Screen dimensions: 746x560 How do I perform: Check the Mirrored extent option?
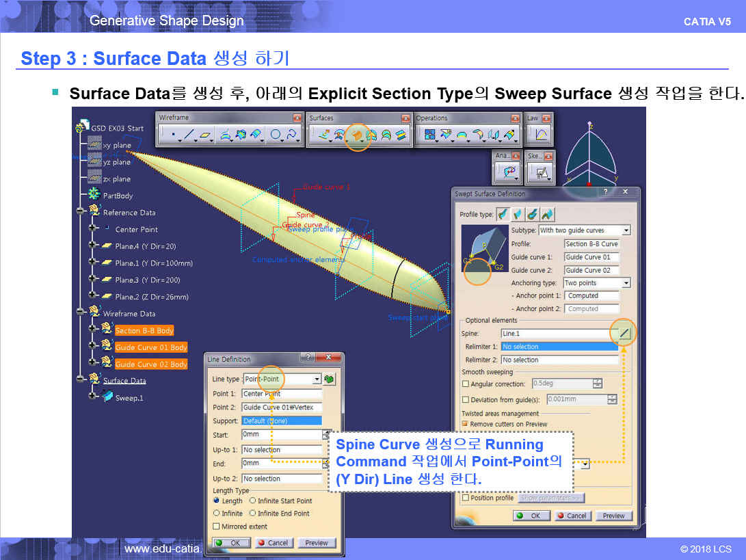217,526
